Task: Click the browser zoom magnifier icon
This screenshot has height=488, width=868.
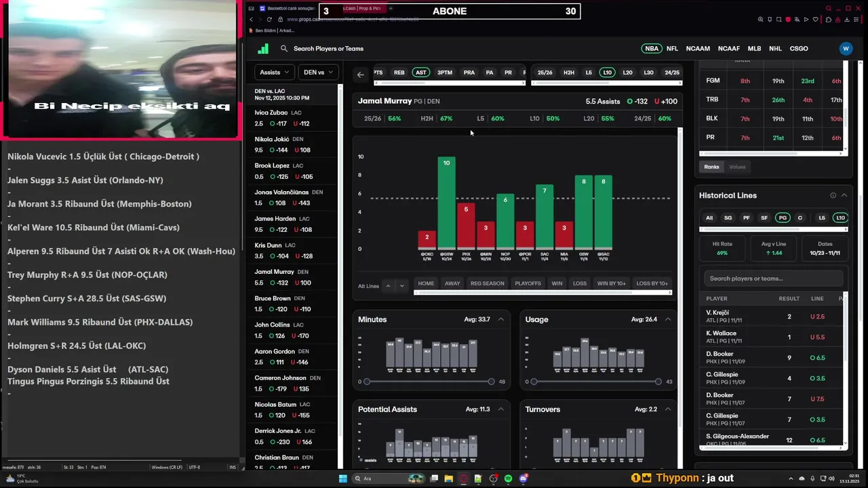Action: click(x=761, y=20)
